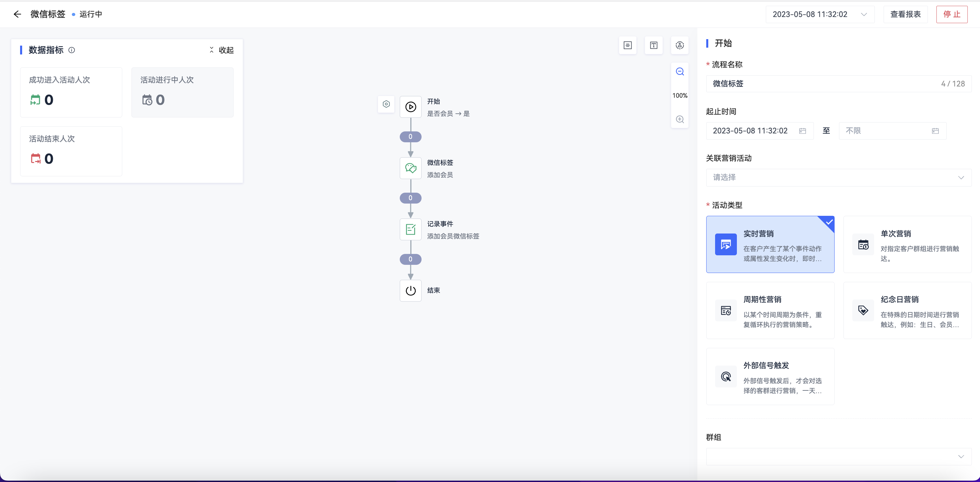
Task: Click the 100% zoom level text
Action: 680,96
